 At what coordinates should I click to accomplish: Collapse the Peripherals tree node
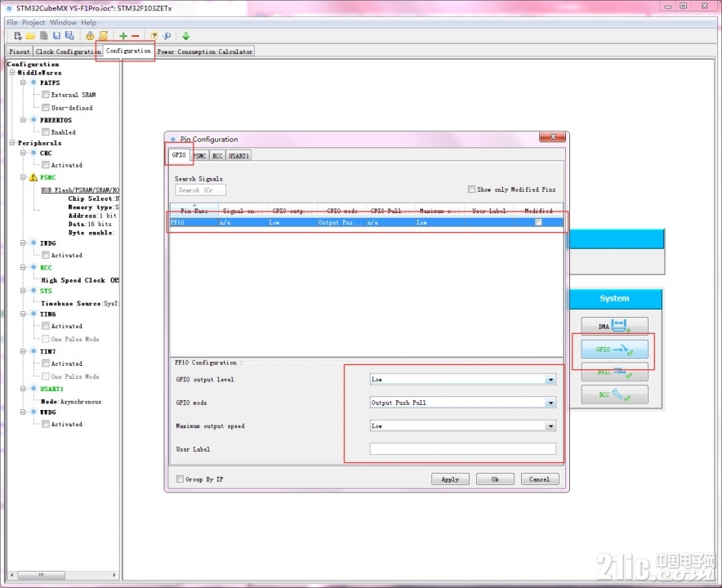point(12,143)
